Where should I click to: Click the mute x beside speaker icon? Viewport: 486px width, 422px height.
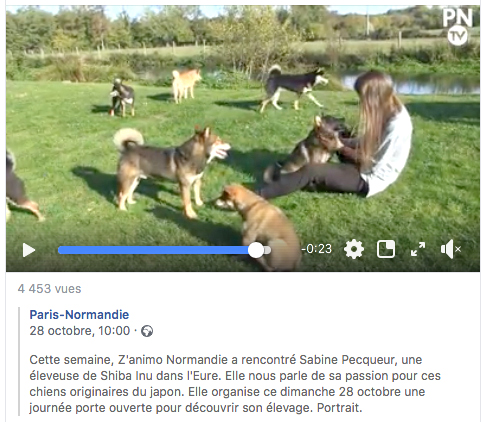pyautogui.click(x=458, y=249)
